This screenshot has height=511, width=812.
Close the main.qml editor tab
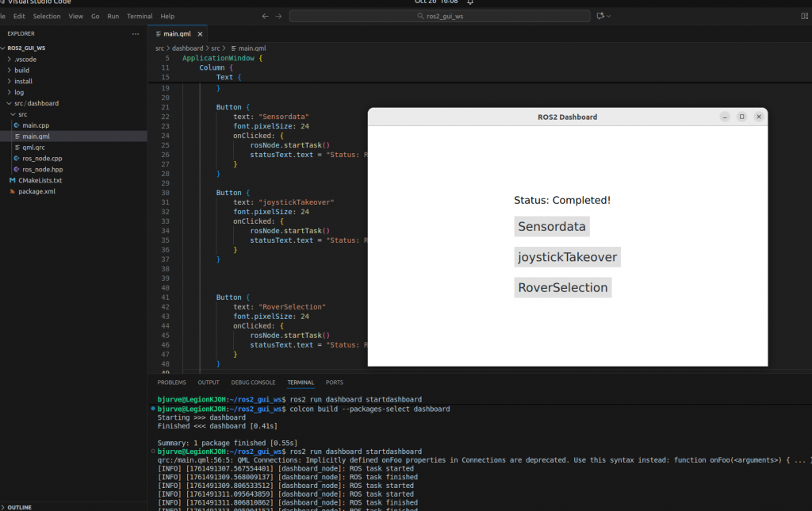(201, 34)
